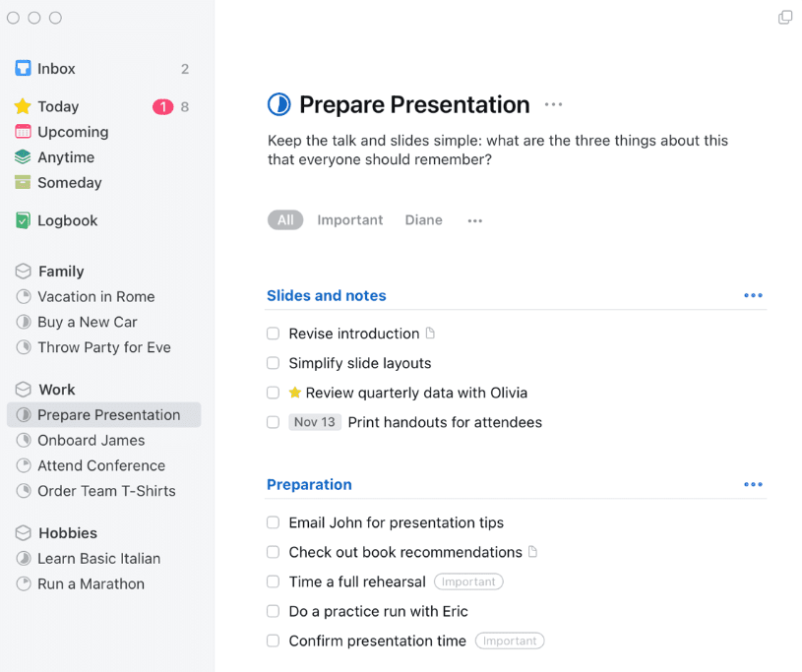Viewport: 802px width, 672px height.
Task: Open the Inbox tray icon
Action: [x=23, y=69]
